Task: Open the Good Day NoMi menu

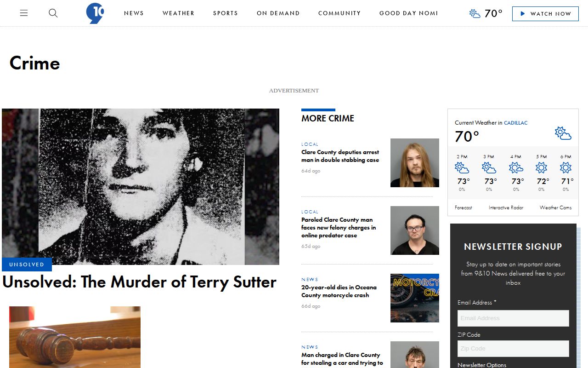Action: 409,13
